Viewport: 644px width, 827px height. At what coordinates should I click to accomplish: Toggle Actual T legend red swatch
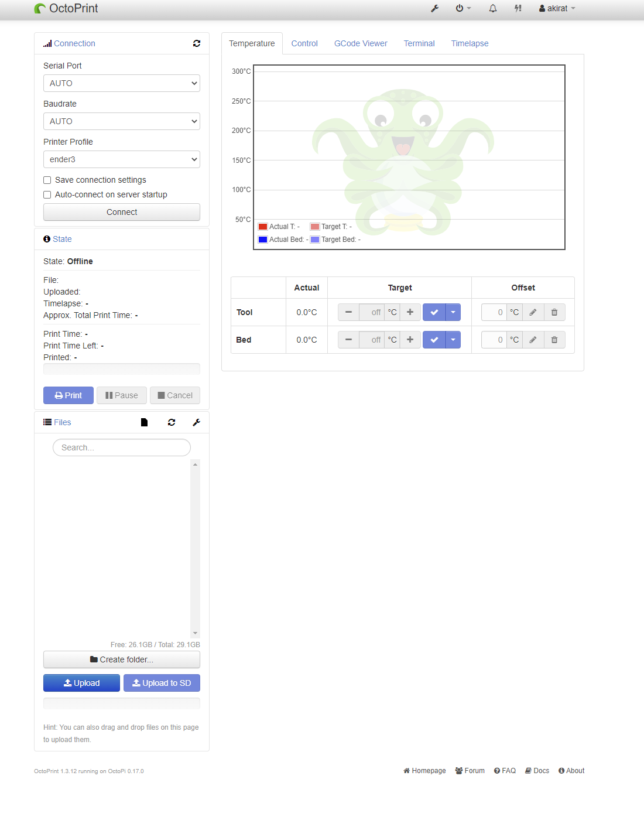pyautogui.click(x=263, y=227)
